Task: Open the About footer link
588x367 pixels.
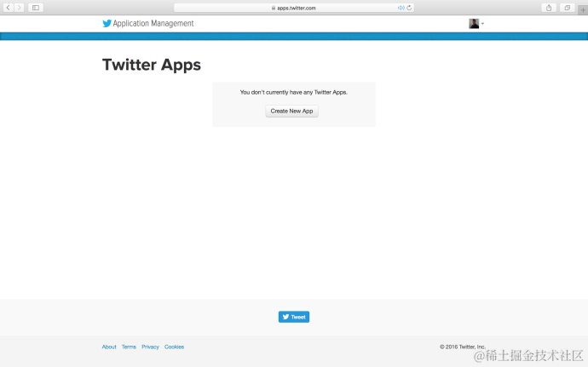Action: pyautogui.click(x=109, y=347)
